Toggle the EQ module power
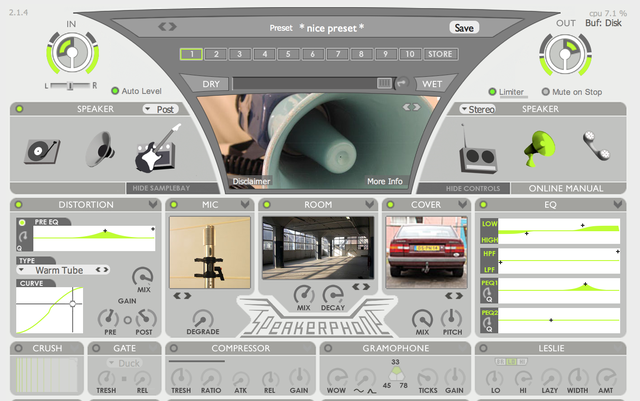Viewport: 640px width, 401px height. [x=483, y=205]
